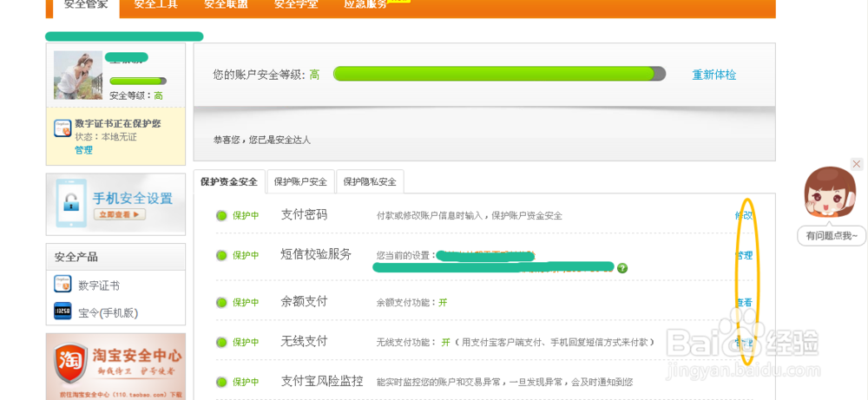This screenshot has width=868, height=400.
Task: Open 数字证书 text under 安全产品
Action: click(99, 285)
